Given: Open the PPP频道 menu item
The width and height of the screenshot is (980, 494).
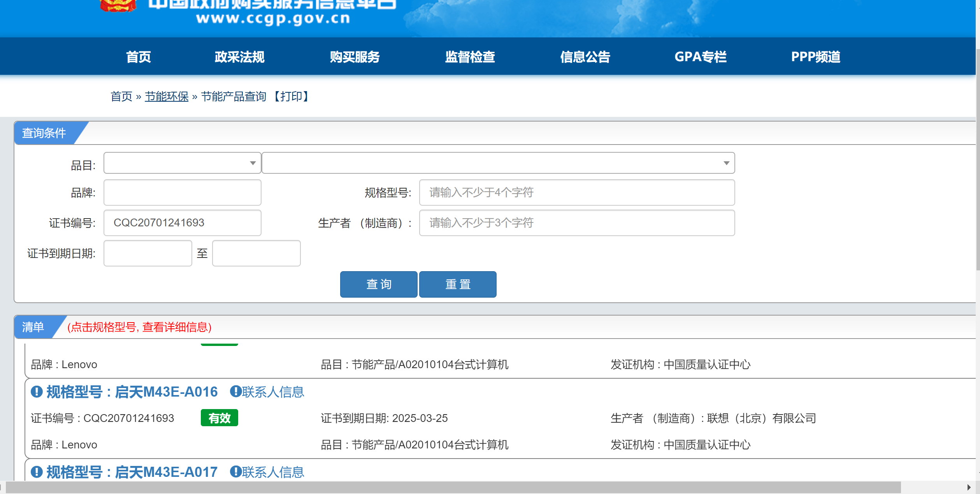Looking at the screenshot, I should pos(815,57).
